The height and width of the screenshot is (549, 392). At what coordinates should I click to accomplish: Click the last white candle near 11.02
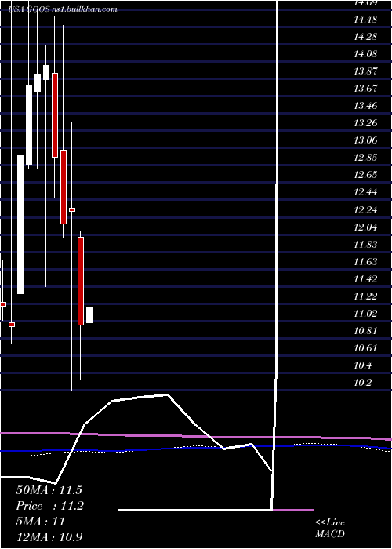point(89,315)
